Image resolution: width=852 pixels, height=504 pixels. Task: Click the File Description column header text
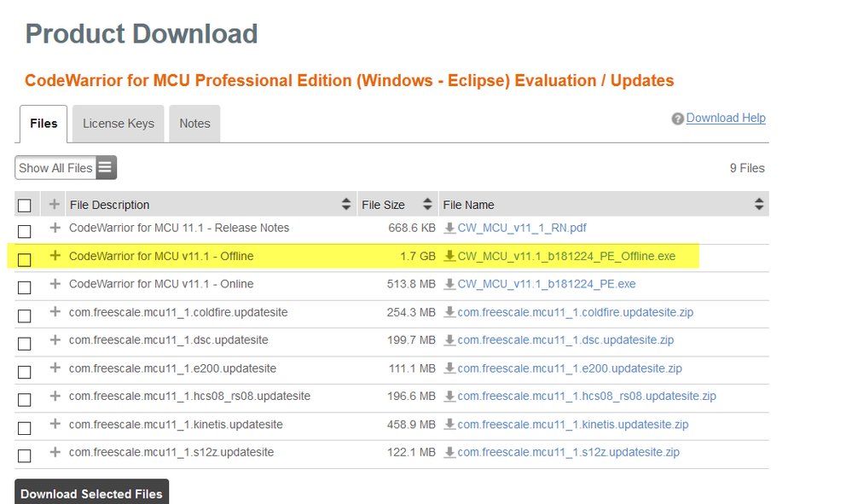[x=110, y=205]
